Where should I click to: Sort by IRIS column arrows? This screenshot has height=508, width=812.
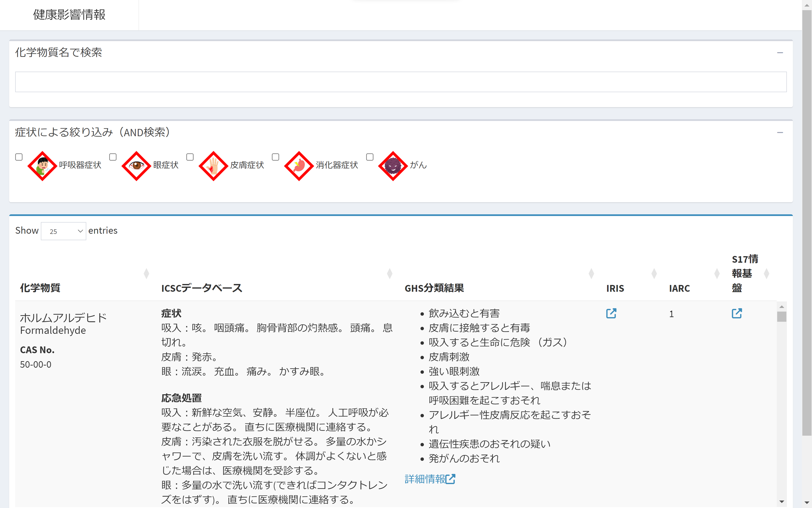tap(654, 274)
